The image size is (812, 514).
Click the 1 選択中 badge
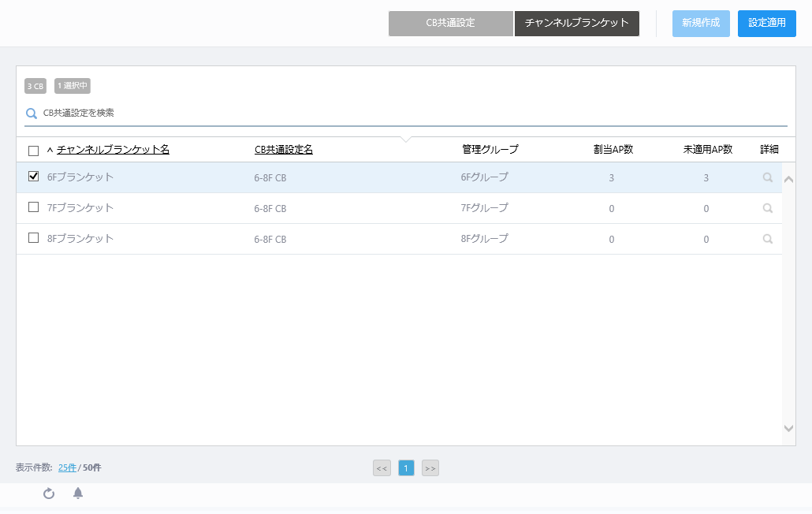(73, 86)
